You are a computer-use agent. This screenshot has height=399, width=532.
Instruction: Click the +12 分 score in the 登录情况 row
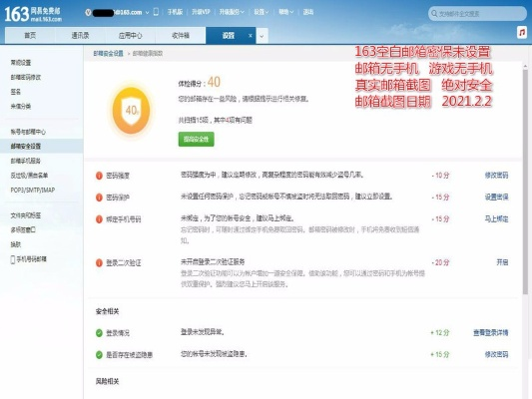pyautogui.click(x=440, y=333)
